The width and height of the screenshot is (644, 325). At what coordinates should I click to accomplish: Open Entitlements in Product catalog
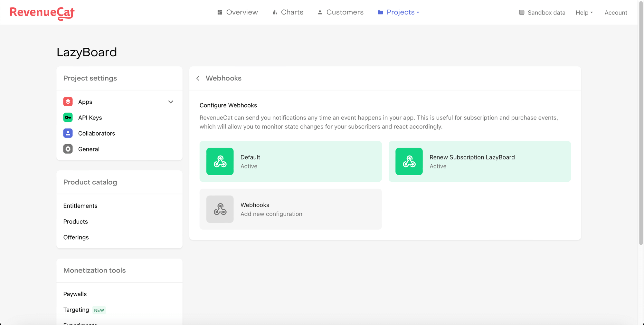80,206
